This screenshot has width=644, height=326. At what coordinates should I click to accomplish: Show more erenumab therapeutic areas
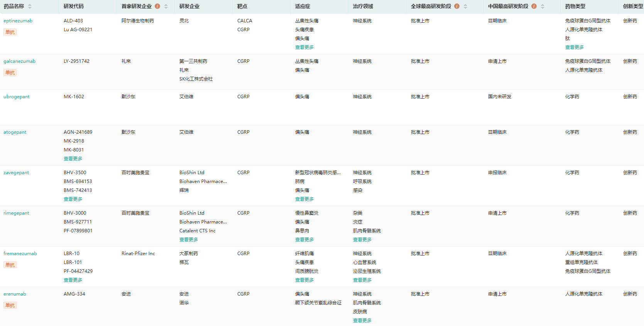pyautogui.click(x=362, y=321)
